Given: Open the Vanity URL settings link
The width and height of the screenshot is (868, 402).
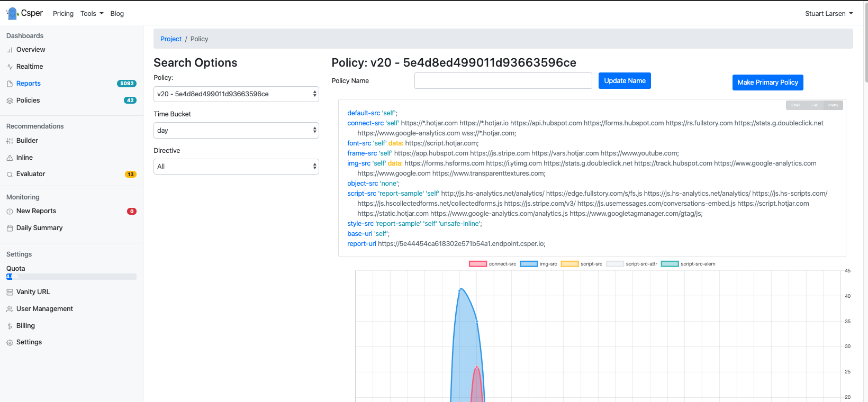Looking at the screenshot, I should pos(33,292).
